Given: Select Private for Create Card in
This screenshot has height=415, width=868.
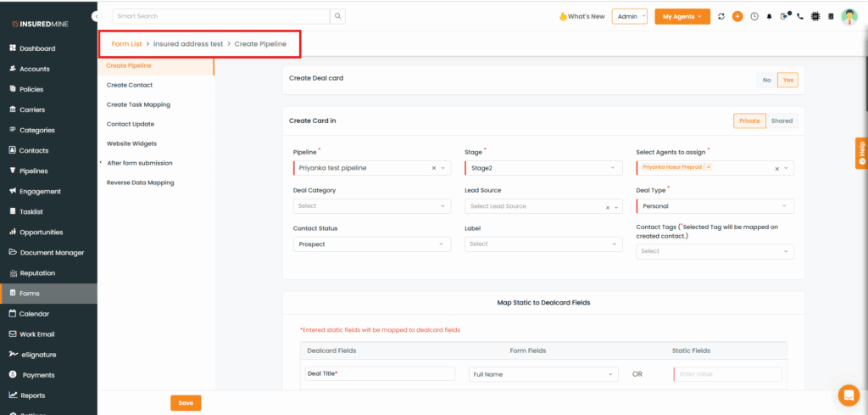Looking at the screenshot, I should 749,121.
